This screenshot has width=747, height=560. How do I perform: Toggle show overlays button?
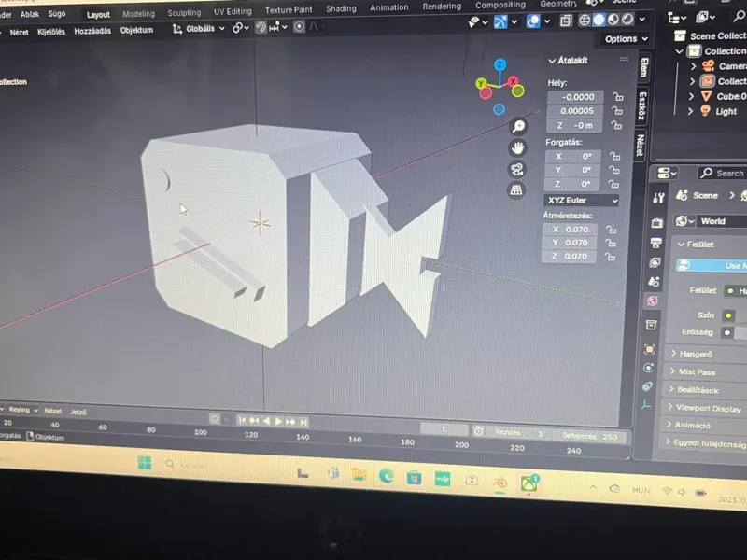tap(533, 21)
